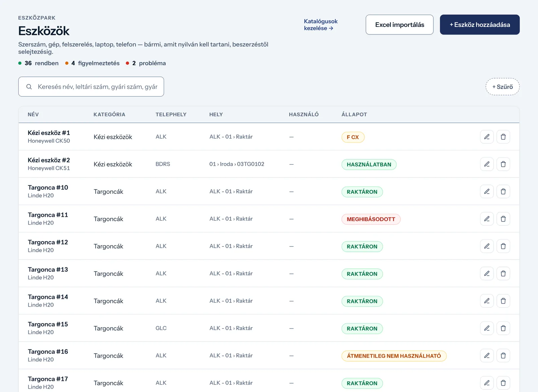Edit Kézi eszköz #2 with pencil icon

pos(487,164)
